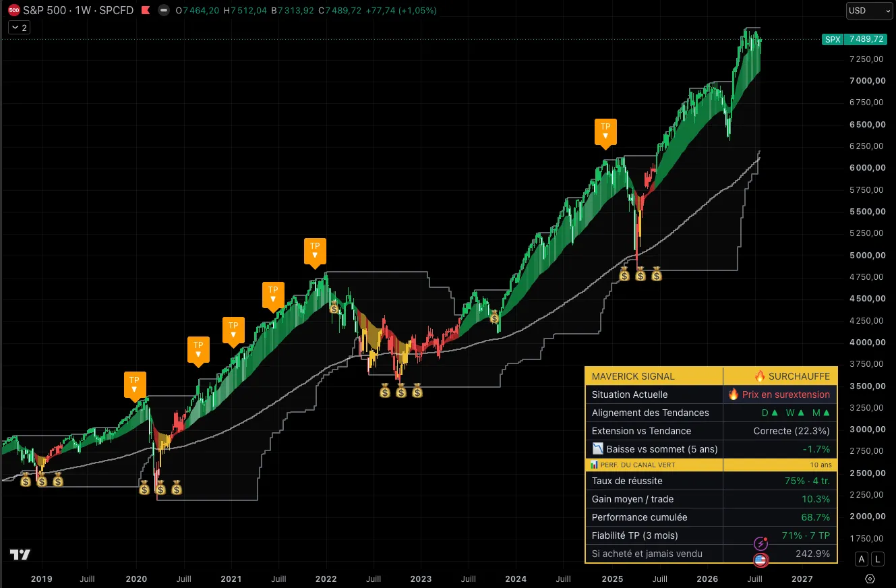The height and width of the screenshot is (588, 896).
Task: Click the grey minus circle status icon
Action: pos(162,10)
